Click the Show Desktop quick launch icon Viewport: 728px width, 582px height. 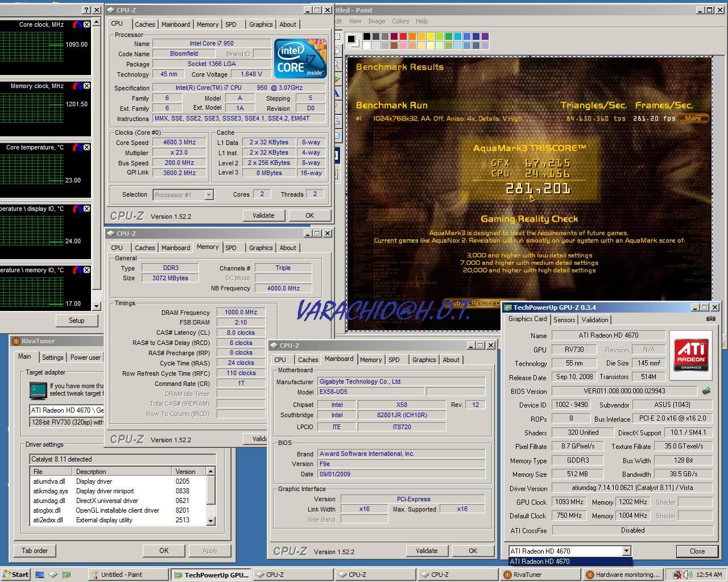pos(40,575)
